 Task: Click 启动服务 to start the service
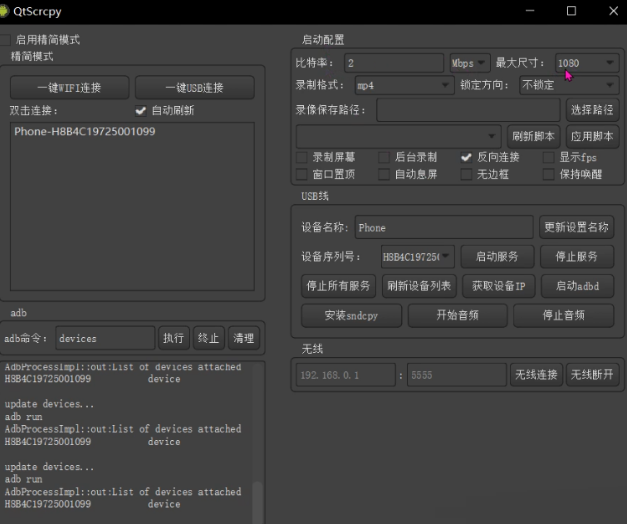click(497, 257)
